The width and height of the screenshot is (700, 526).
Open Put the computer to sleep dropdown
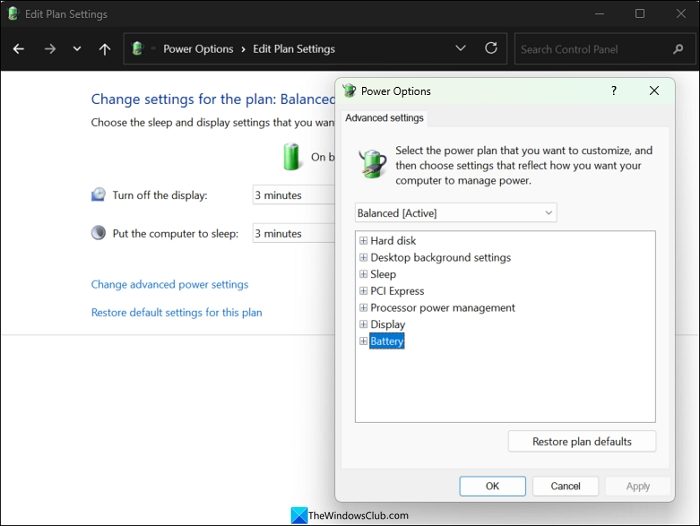(x=294, y=234)
